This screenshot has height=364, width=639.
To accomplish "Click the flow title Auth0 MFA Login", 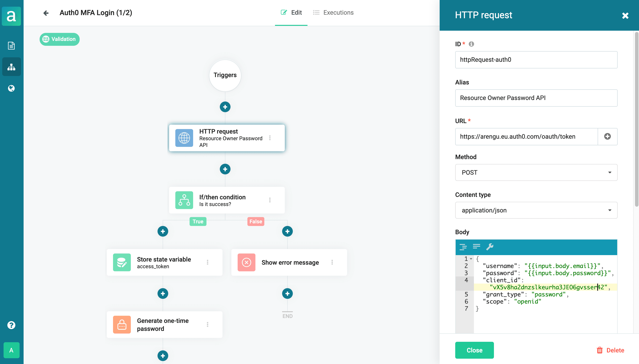I will tap(96, 13).
